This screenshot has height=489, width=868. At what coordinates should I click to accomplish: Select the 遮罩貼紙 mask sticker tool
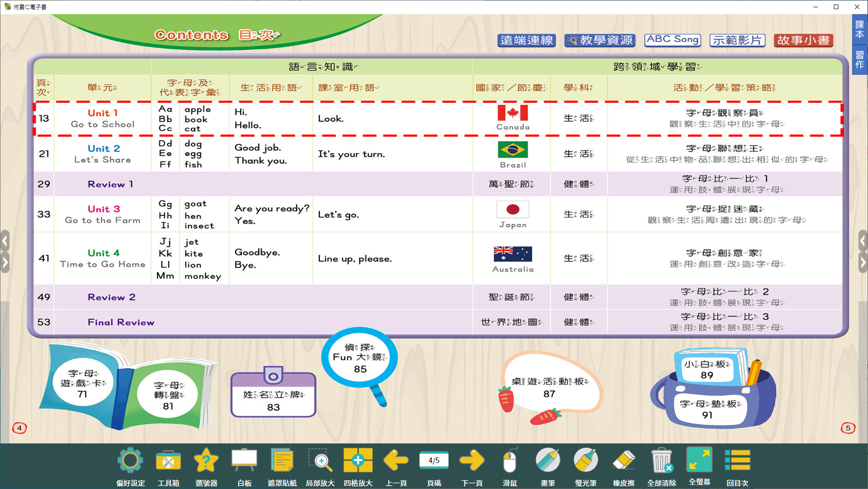(282, 461)
